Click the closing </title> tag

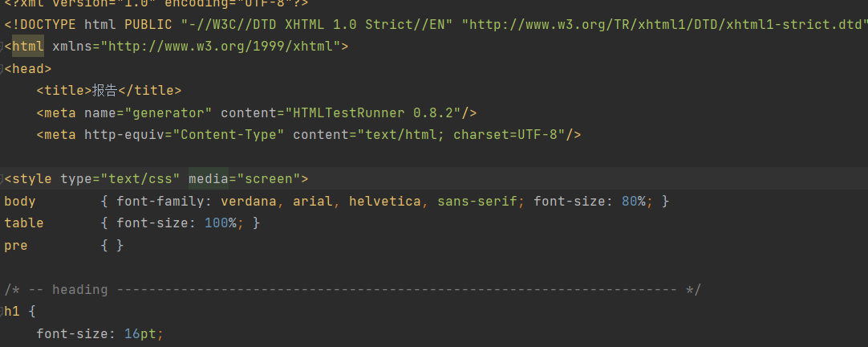[149, 90]
